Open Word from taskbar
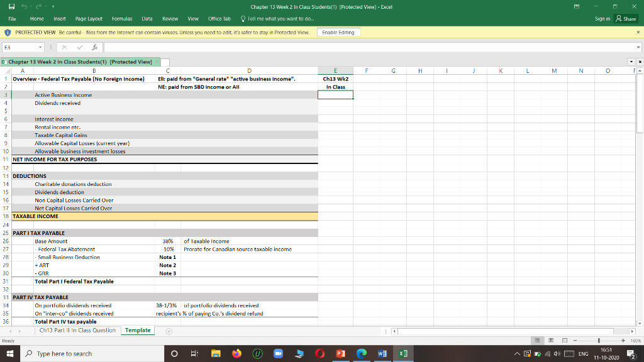This screenshot has width=644, height=362. (x=382, y=353)
